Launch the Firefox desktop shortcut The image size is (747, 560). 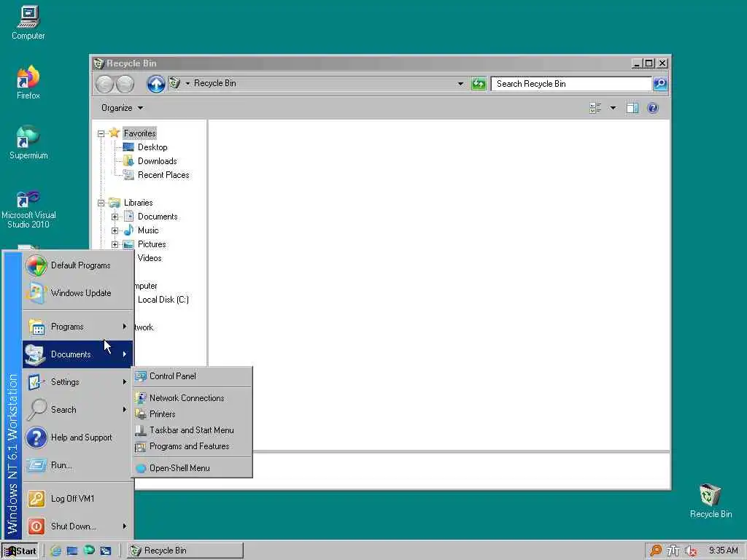point(28,82)
